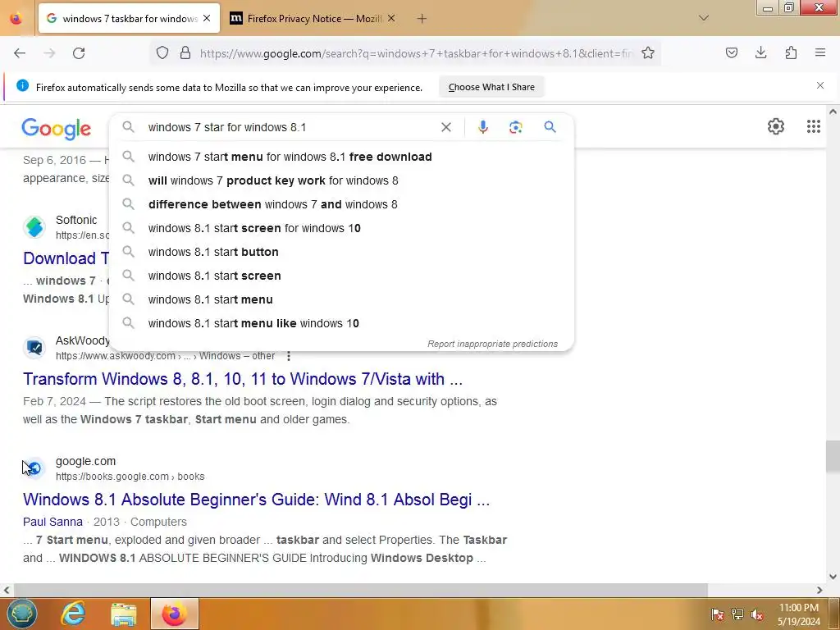Open the Windows Start orb

22,614
